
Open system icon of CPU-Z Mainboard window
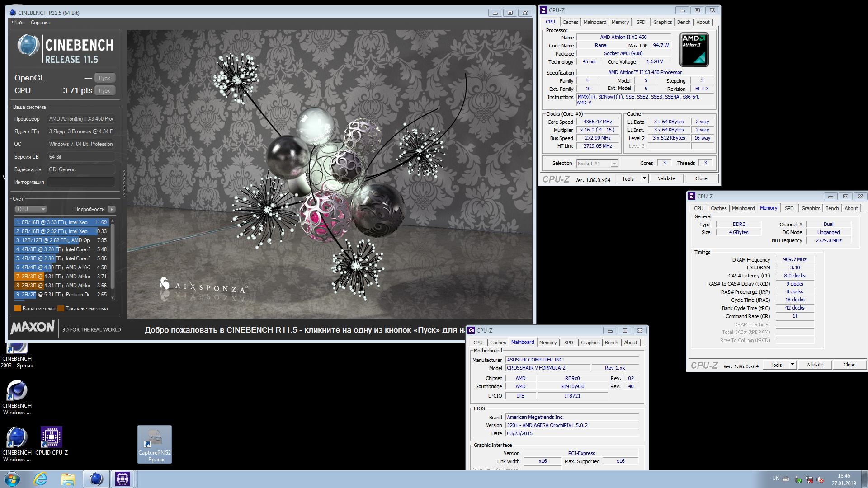coord(471,330)
